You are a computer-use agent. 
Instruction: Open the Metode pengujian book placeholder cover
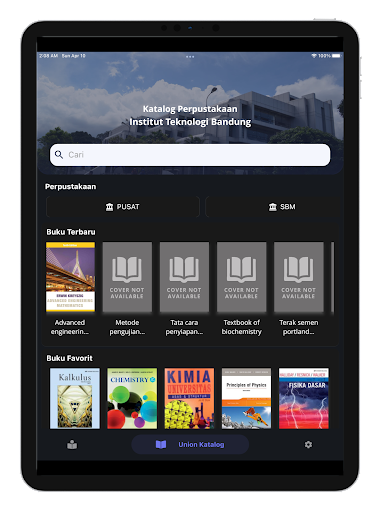[127, 277]
